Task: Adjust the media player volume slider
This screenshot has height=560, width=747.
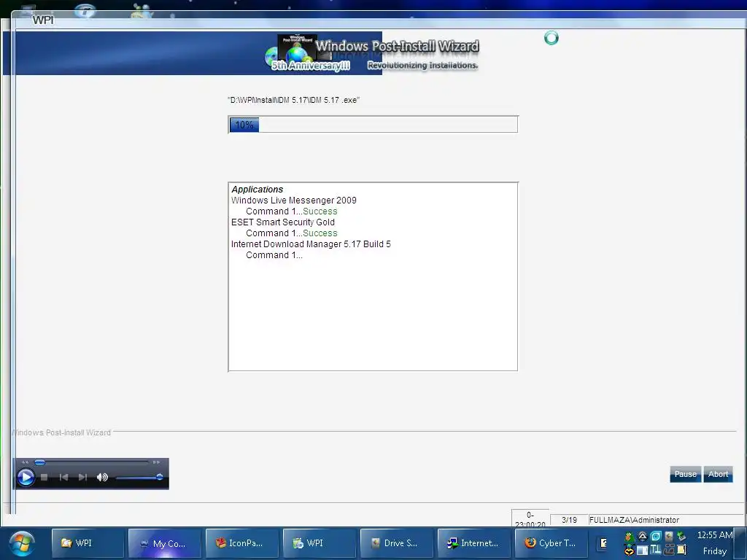Action: 139,477
